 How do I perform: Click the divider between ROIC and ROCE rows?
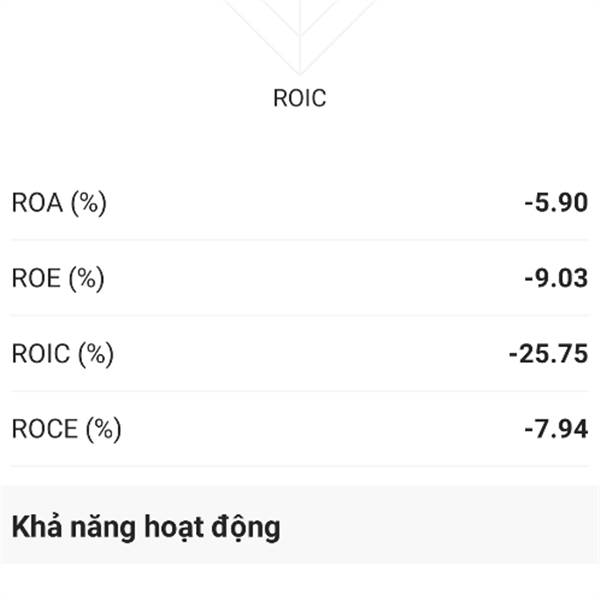pos(300,391)
